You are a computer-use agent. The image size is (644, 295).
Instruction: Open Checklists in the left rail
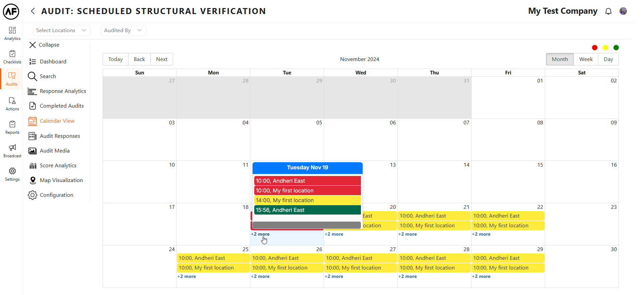(x=12, y=57)
